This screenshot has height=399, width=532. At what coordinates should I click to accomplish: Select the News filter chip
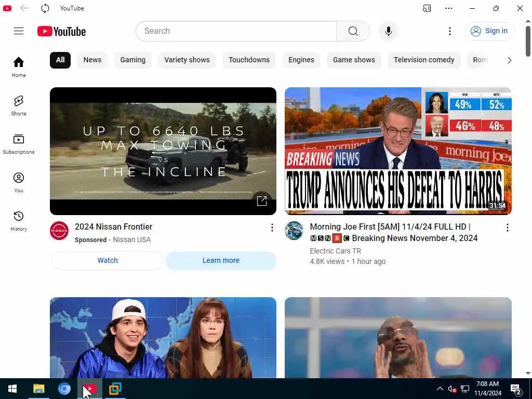tap(92, 60)
